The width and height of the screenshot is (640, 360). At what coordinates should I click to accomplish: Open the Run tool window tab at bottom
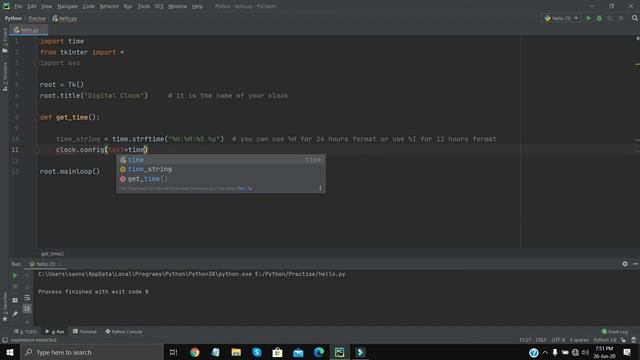55,331
